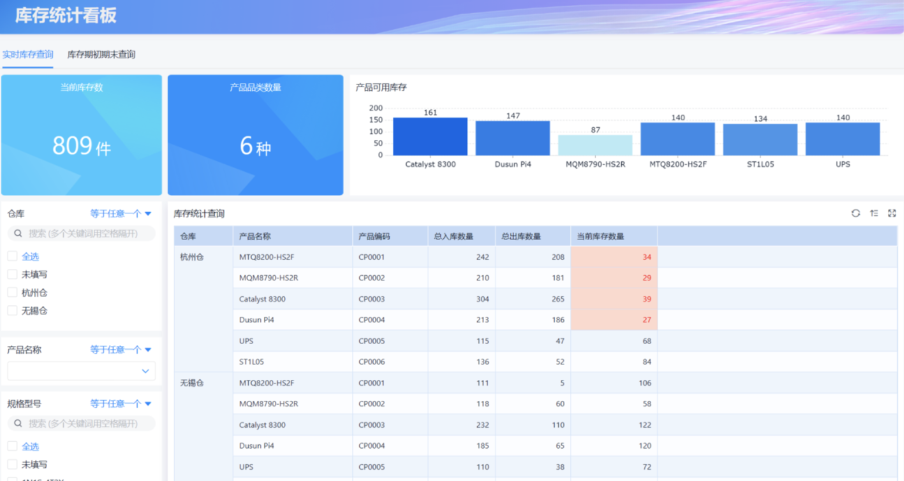Click the 规格型号 search input field
The image size is (904, 481).
[x=81, y=423]
